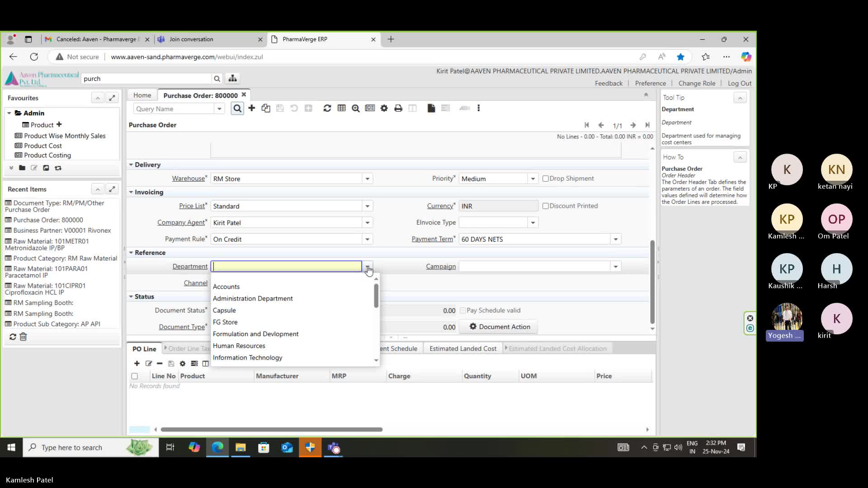Viewport: 868px width, 488px height.
Task: Click the Log Out link
Action: [740, 84]
